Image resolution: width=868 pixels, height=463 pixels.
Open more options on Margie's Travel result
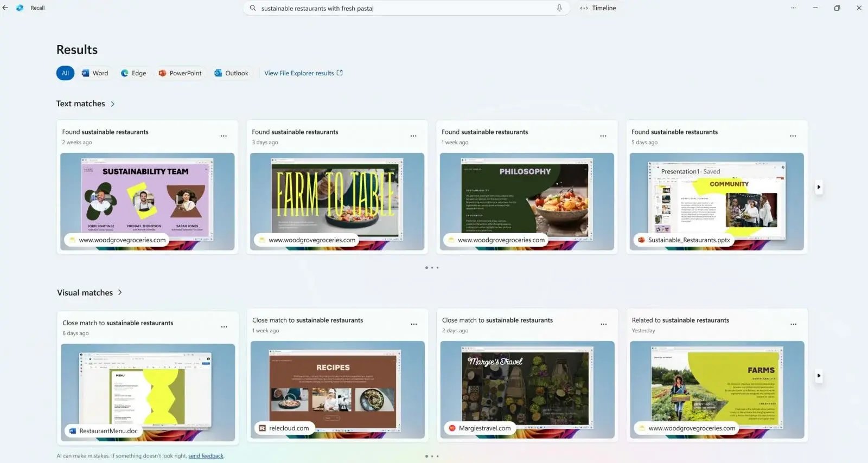pos(603,324)
